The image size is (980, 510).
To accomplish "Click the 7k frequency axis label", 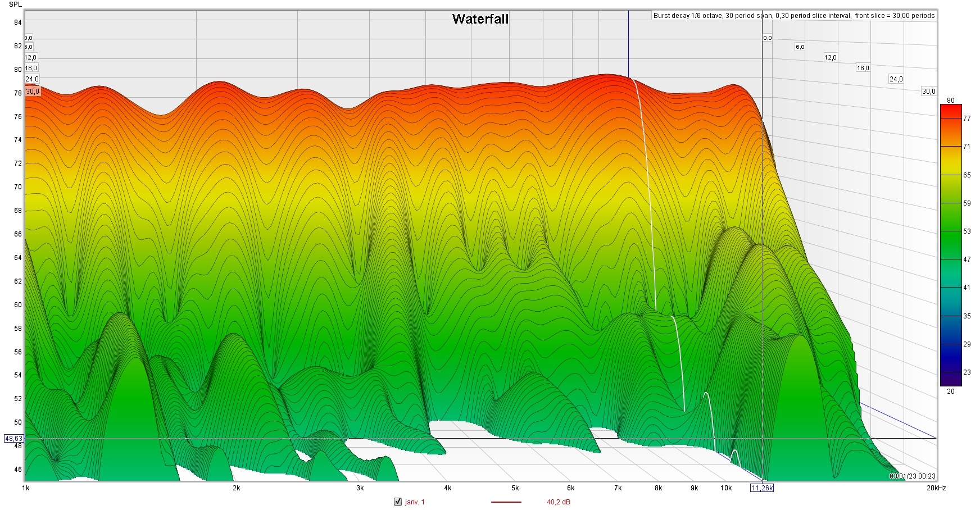I will [618, 488].
